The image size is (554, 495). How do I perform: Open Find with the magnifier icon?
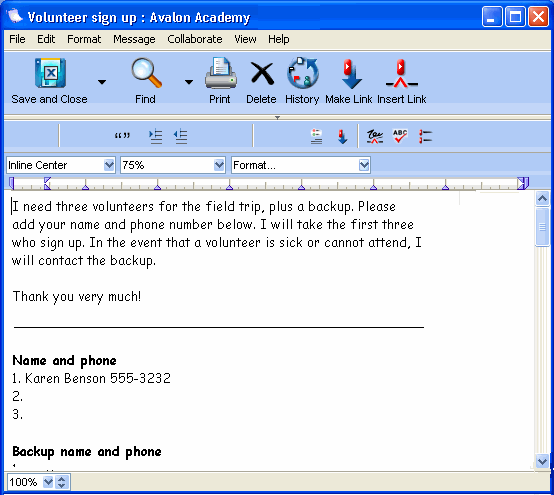point(146,73)
